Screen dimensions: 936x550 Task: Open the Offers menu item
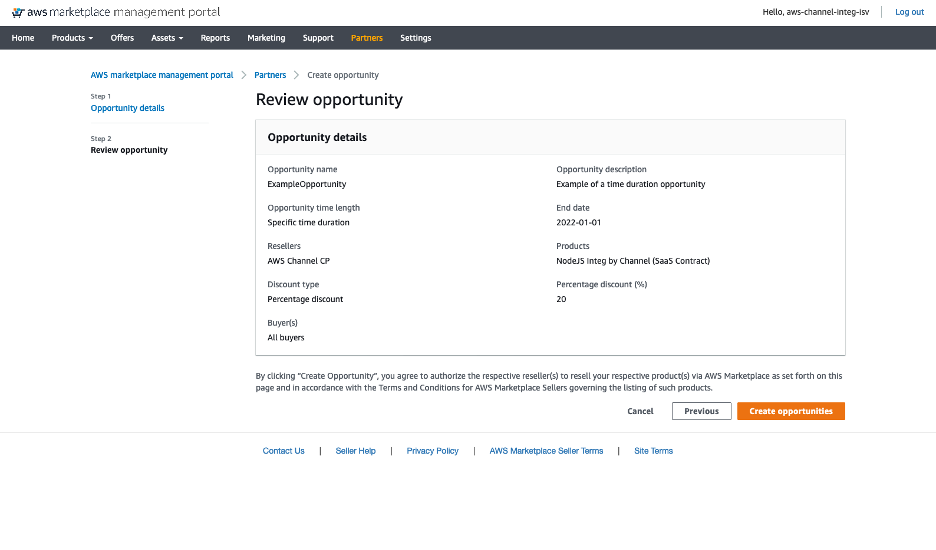point(122,38)
